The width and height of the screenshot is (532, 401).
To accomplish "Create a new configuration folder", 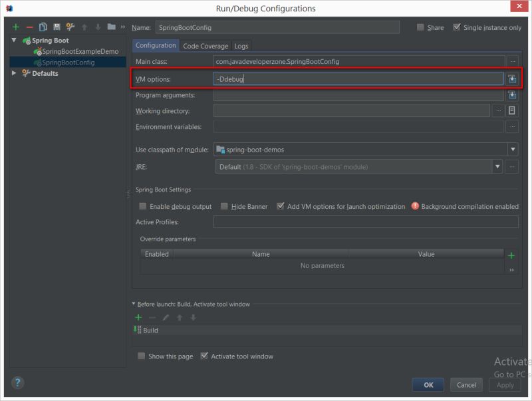I will pos(112,27).
